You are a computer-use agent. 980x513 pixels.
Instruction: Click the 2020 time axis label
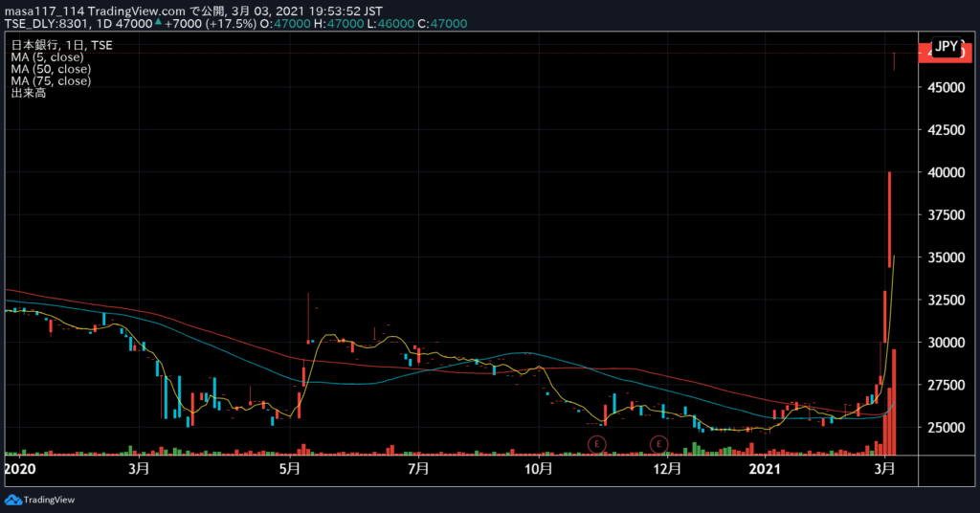[x=20, y=469]
